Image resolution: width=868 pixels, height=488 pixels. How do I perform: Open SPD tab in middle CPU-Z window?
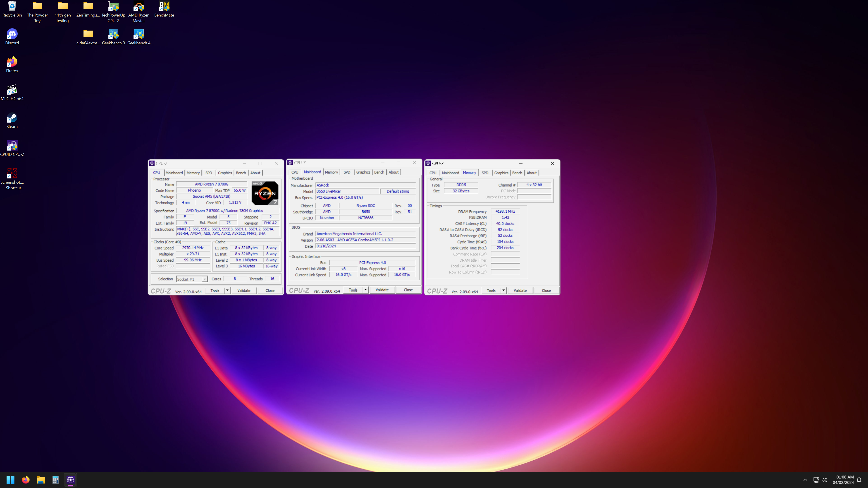(347, 172)
